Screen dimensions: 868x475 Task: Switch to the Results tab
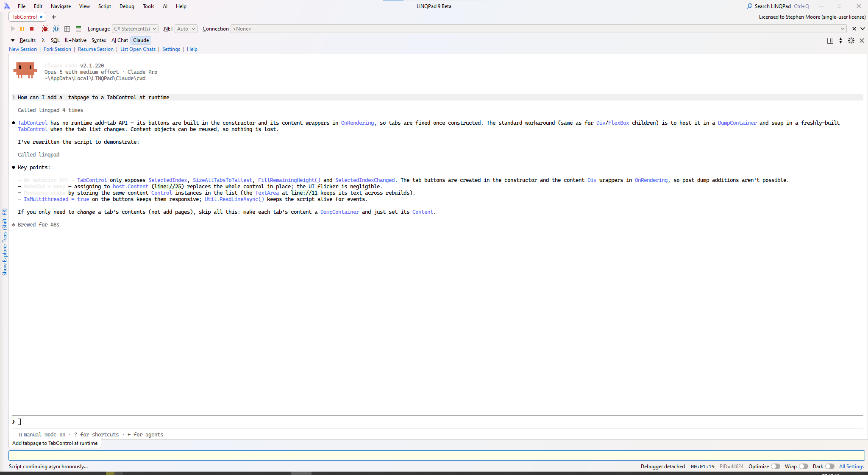pyautogui.click(x=28, y=40)
